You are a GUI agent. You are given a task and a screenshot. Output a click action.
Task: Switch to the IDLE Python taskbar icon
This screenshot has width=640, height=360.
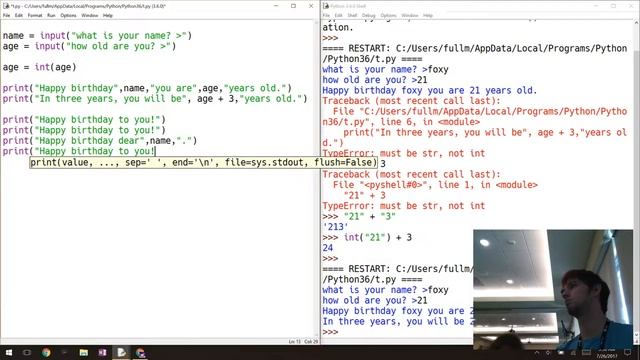click(x=121, y=353)
